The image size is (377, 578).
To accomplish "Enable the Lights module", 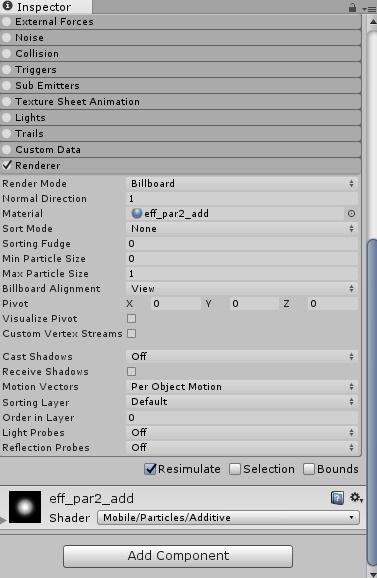I will pyautogui.click(x=6, y=118).
